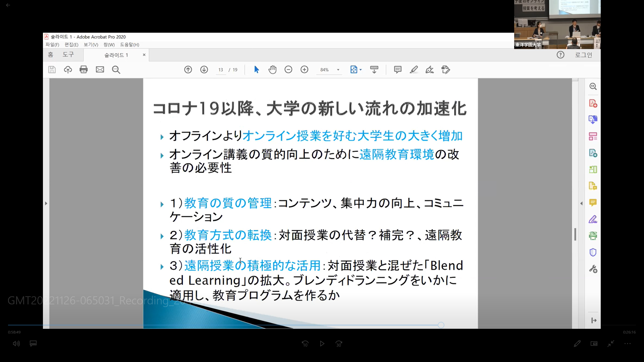Image resolution: width=644 pixels, height=362 pixels.
Task: Zoom in with the plus button
Action: (x=305, y=70)
